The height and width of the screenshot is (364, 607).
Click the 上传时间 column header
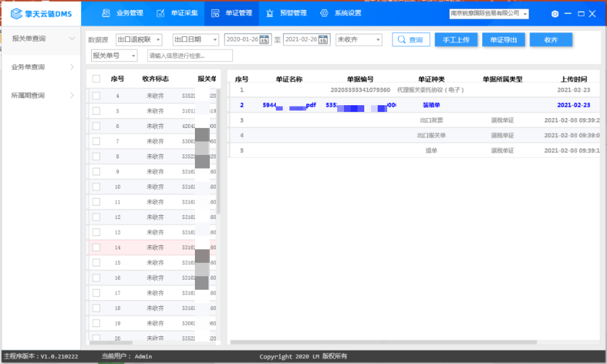(x=573, y=80)
